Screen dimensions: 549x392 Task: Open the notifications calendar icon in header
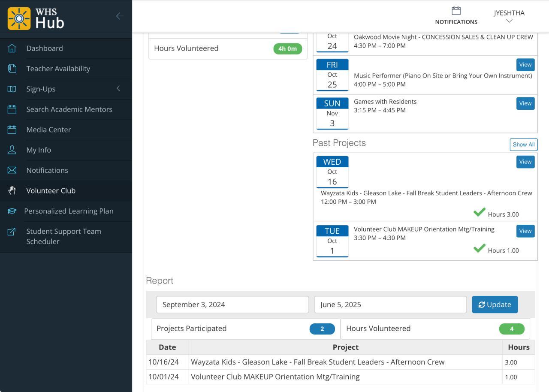pos(456,11)
